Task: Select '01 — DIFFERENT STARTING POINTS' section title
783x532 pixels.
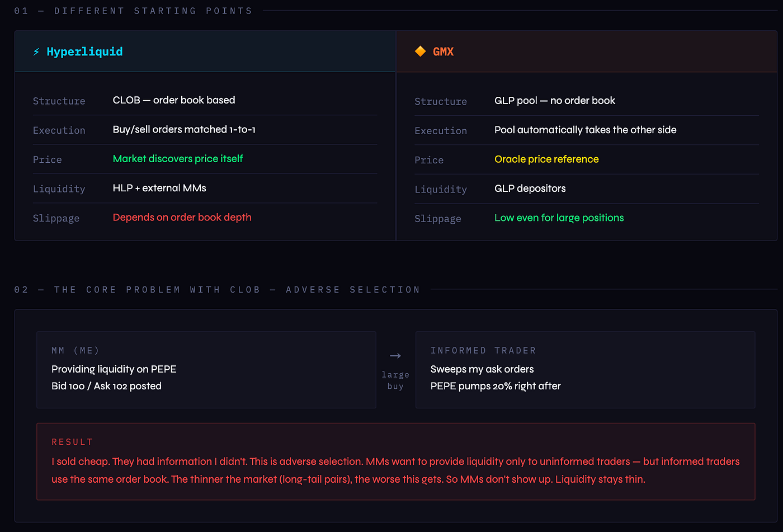Action: coord(133,11)
